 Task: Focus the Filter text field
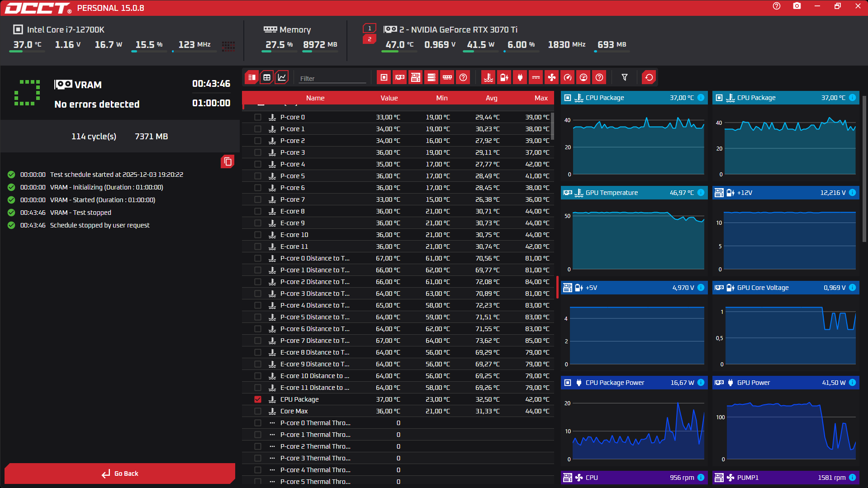coord(332,78)
